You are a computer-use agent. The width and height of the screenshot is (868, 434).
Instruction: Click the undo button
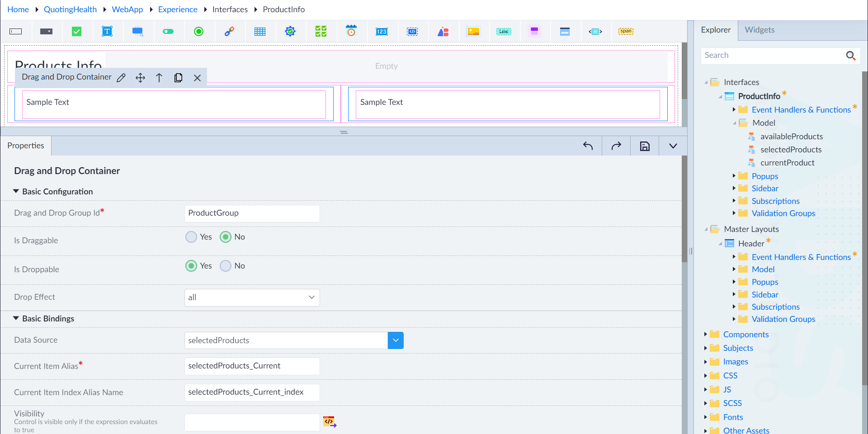click(x=588, y=146)
